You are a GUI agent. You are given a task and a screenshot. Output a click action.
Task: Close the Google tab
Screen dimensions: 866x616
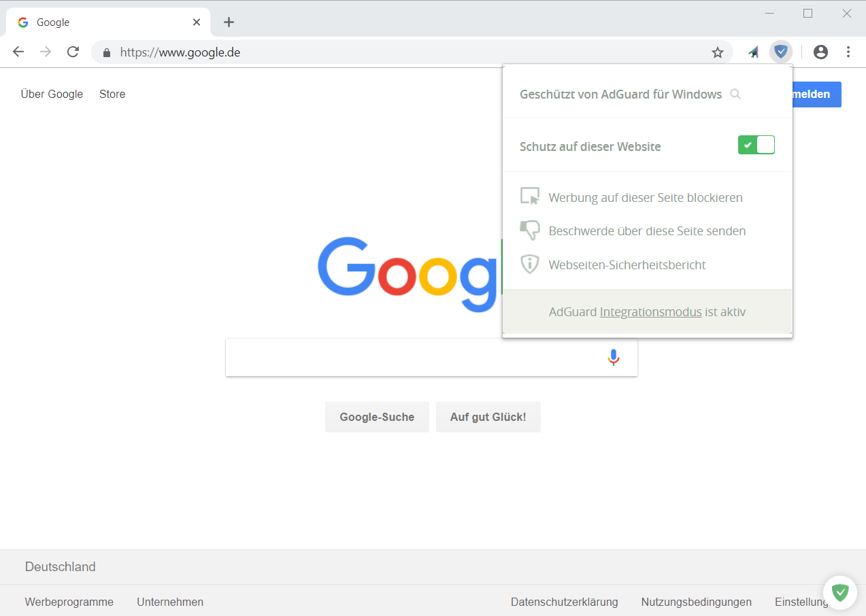click(x=197, y=22)
